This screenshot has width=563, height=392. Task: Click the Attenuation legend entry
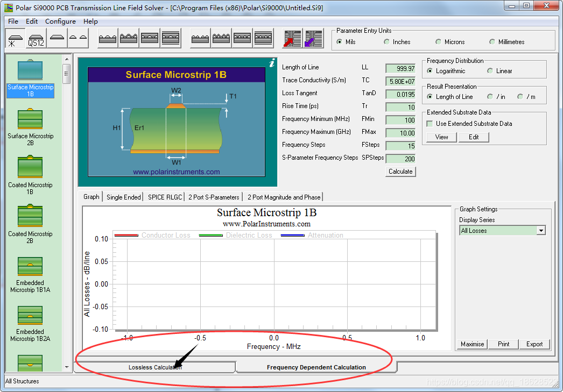coord(312,236)
